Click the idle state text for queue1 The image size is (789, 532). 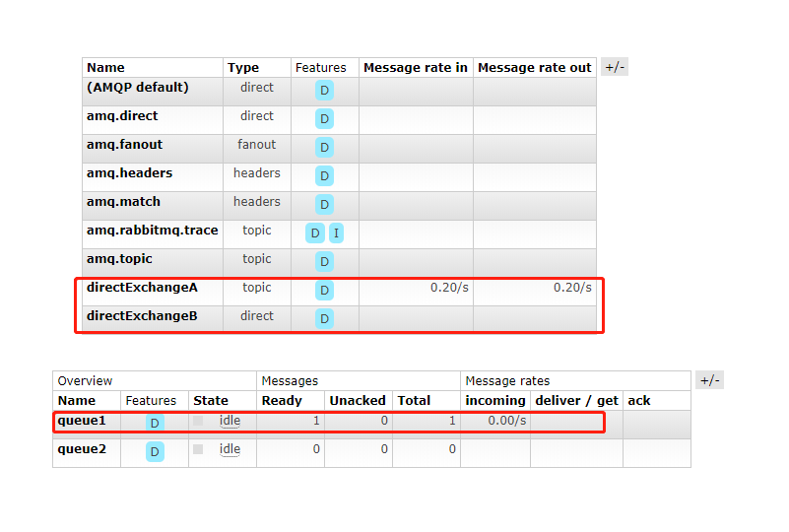(230, 421)
